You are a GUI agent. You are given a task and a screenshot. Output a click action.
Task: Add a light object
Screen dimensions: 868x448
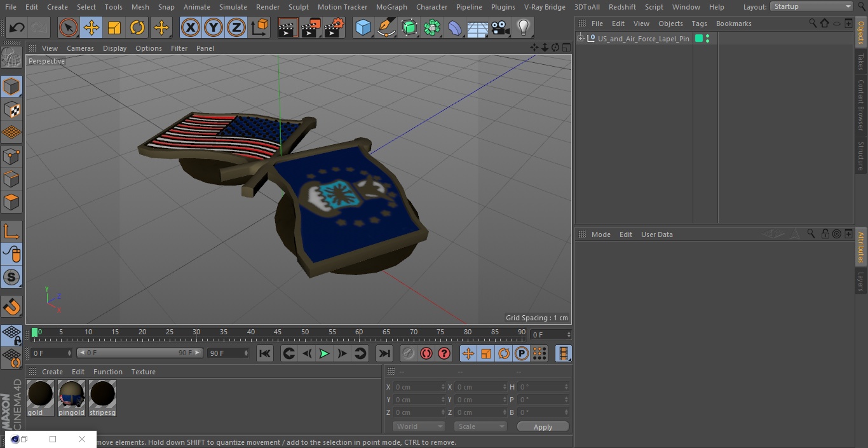click(523, 27)
